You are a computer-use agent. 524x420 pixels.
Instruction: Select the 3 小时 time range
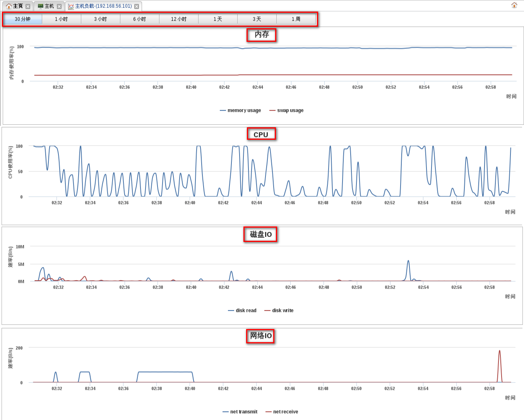tap(100, 19)
